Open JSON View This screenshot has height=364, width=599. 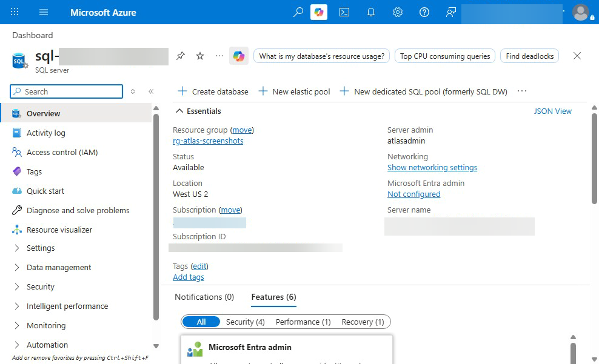(552, 111)
